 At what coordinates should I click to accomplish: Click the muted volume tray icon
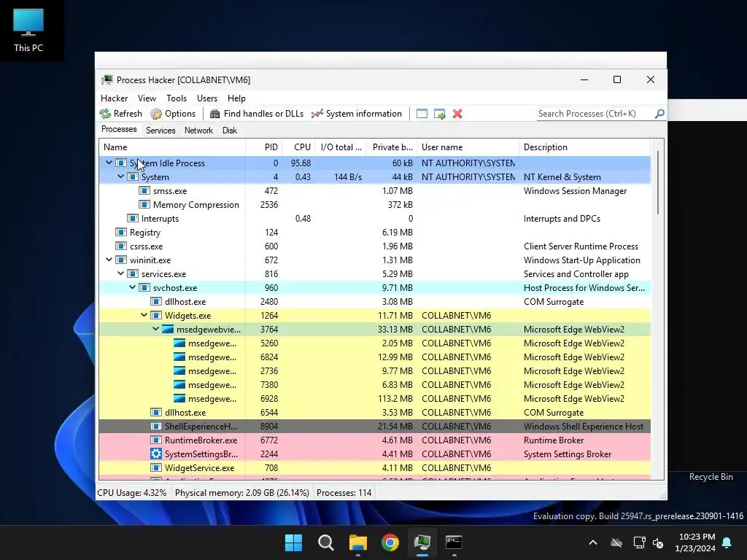coord(659,542)
